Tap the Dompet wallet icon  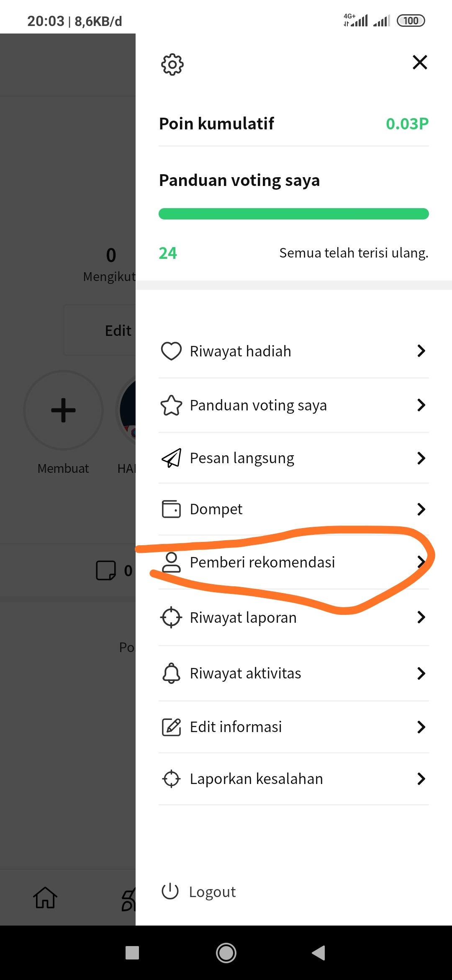click(x=171, y=509)
